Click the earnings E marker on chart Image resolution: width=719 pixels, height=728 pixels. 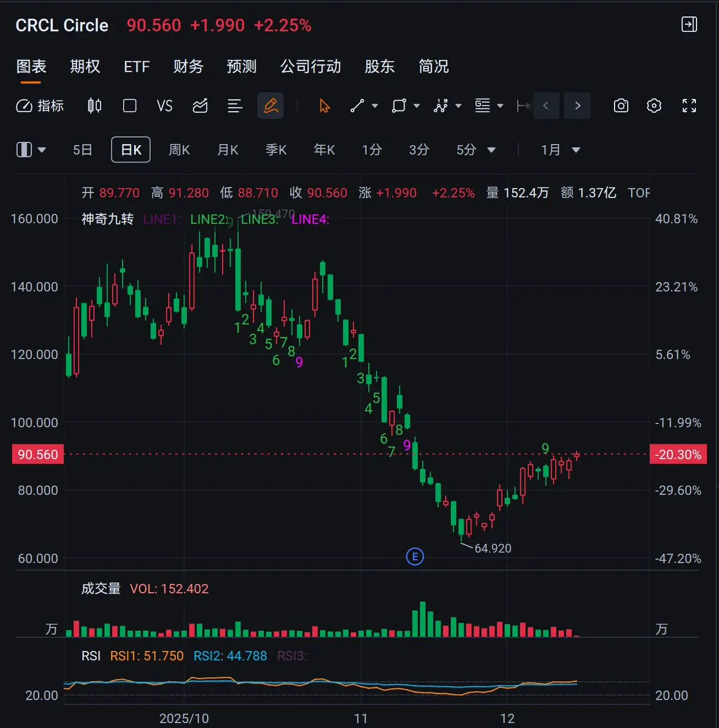coord(414,556)
